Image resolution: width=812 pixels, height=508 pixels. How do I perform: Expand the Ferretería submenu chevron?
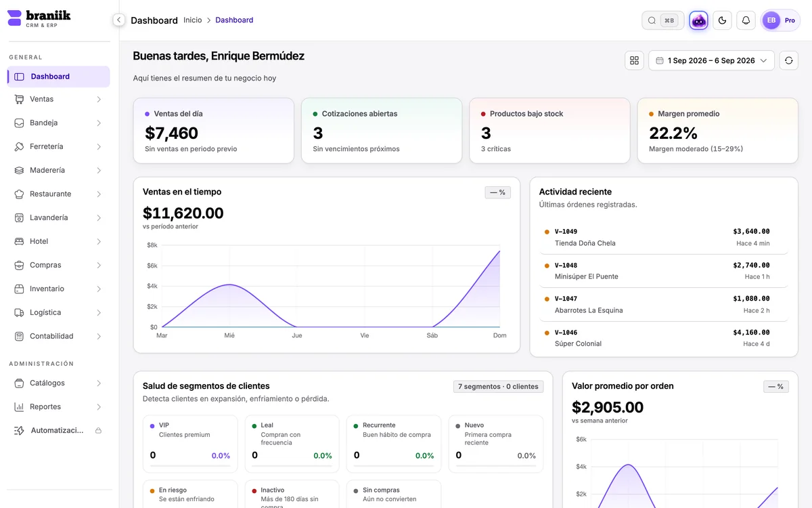tap(99, 146)
